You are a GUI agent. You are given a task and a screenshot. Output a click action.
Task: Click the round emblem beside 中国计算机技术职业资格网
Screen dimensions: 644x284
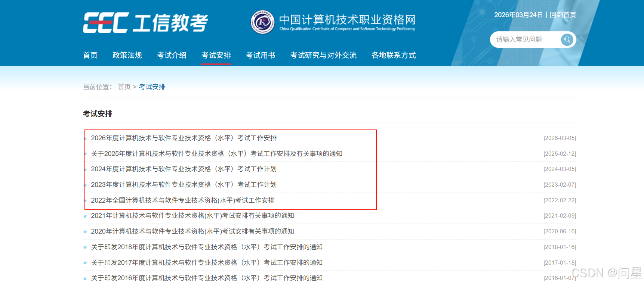click(x=262, y=22)
